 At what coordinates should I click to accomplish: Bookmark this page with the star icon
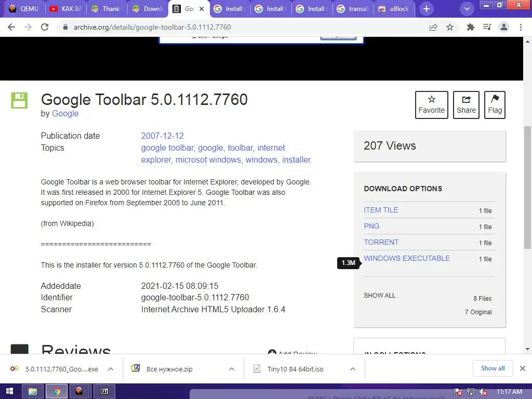coord(450,27)
